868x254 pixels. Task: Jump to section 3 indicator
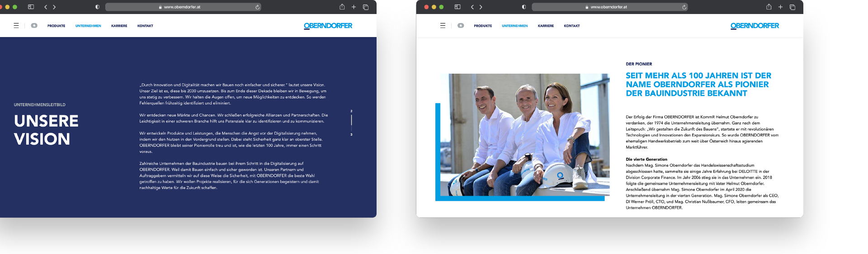point(351,135)
